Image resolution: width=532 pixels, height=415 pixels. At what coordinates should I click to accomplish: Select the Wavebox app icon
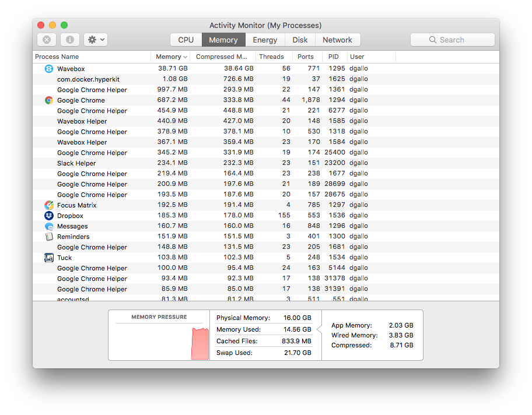48,68
